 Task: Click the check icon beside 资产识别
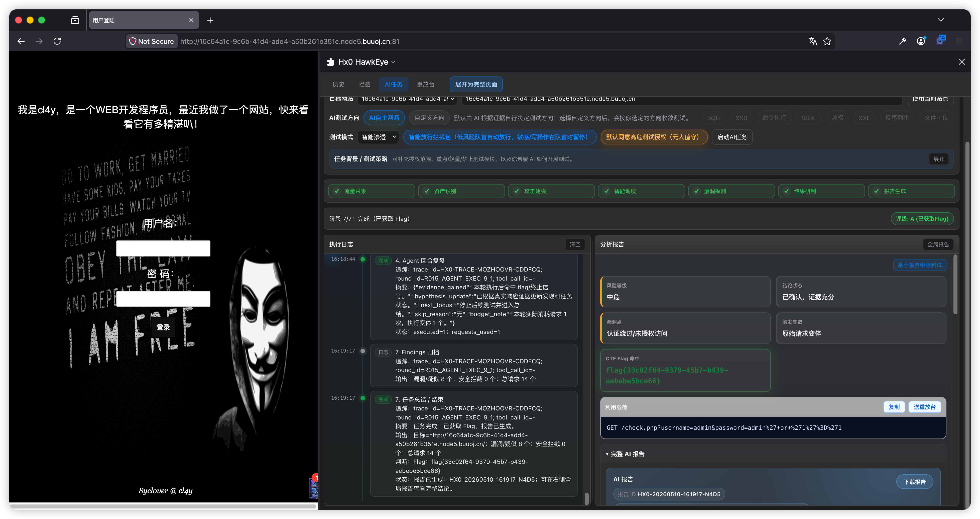(426, 191)
